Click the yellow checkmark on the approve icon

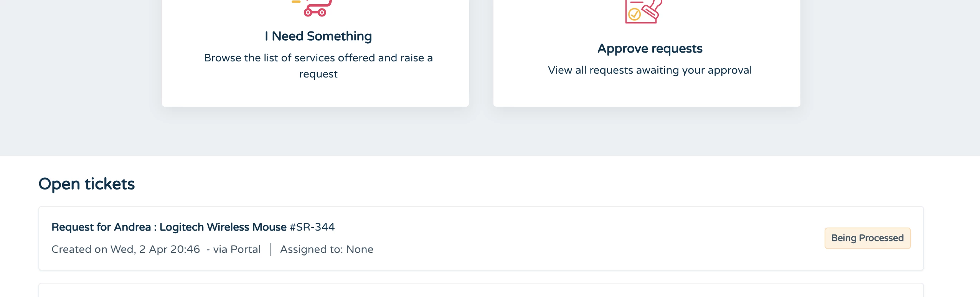tap(634, 15)
